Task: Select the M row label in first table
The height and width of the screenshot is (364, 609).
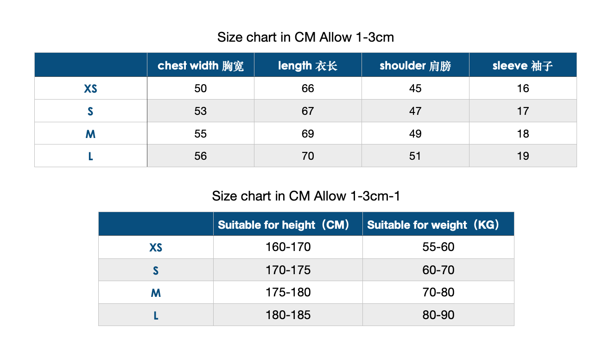Action: point(90,134)
